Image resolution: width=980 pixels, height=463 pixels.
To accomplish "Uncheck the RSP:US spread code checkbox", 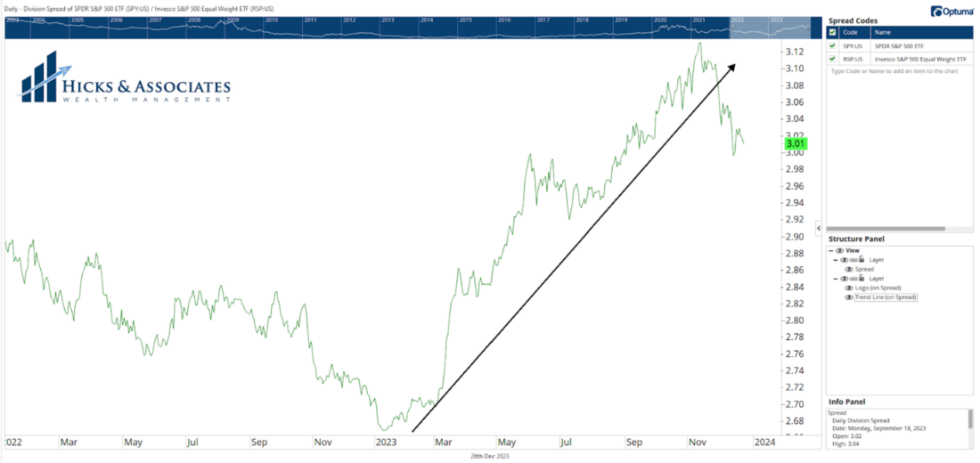I will pyautogui.click(x=832, y=58).
